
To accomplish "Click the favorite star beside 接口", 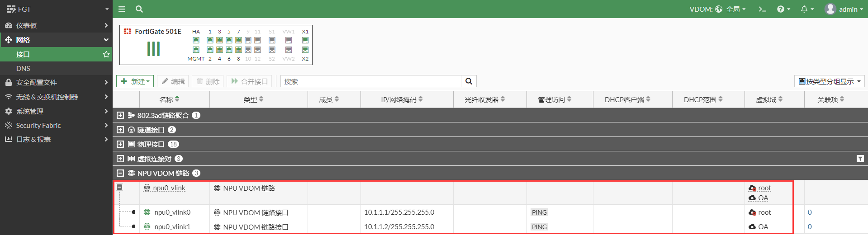I will click(106, 54).
